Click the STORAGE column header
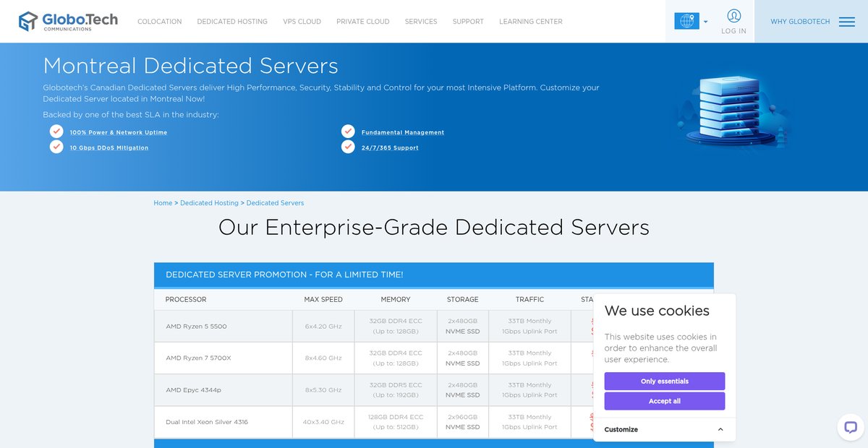Screen dimensions: 868x448 click(463, 299)
